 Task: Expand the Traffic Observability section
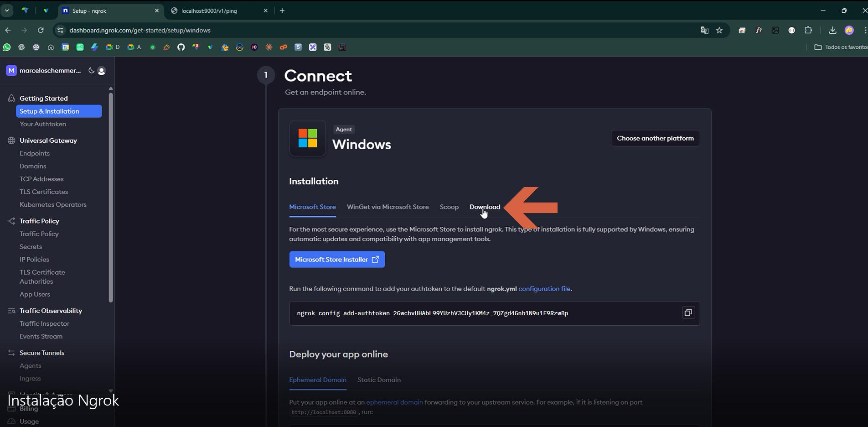(51, 311)
